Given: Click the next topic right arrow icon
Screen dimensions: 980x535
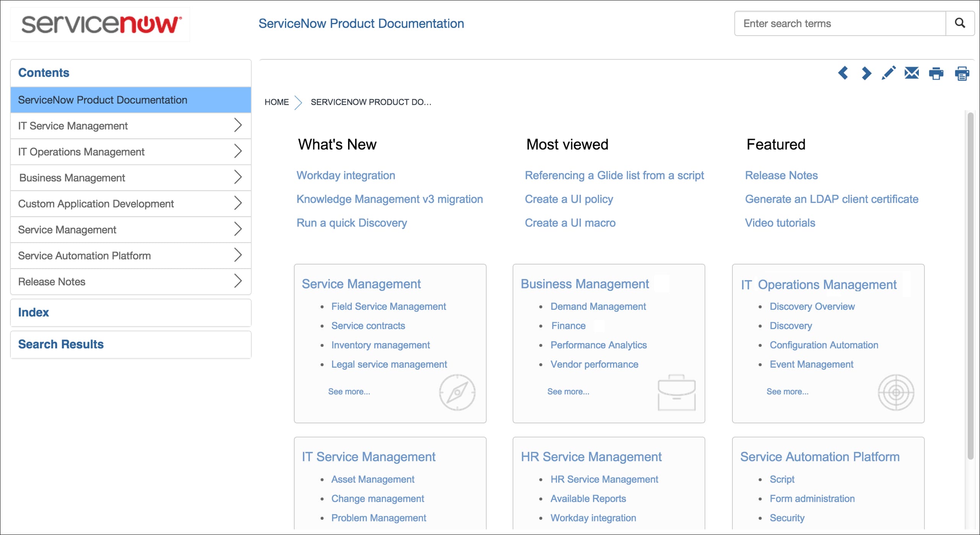Looking at the screenshot, I should point(866,73).
